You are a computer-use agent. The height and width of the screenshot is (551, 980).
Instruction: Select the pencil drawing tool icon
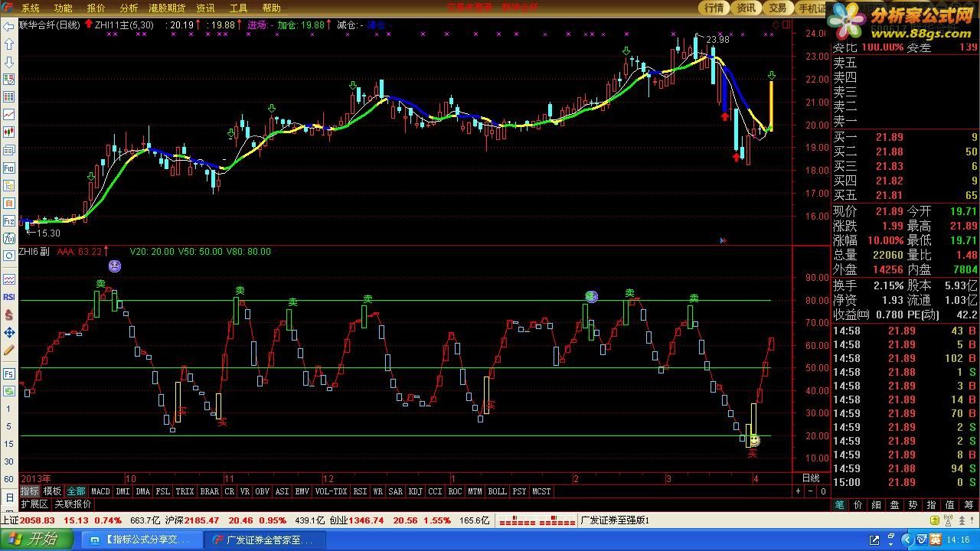tap(9, 350)
